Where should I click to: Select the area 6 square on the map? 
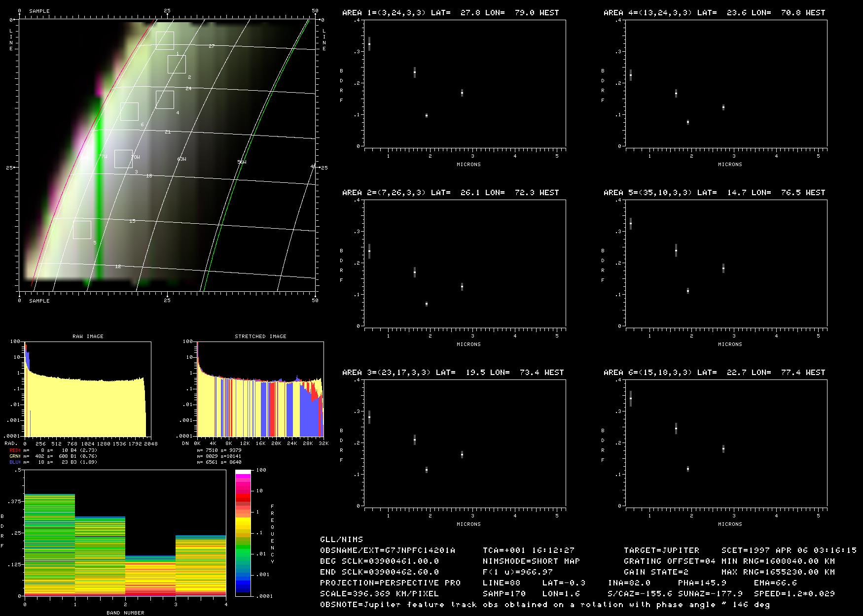tap(130, 112)
